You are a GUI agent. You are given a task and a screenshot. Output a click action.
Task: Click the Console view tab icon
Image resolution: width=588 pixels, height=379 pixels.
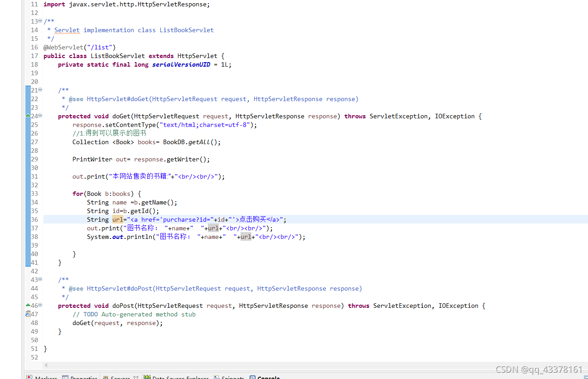click(x=252, y=376)
